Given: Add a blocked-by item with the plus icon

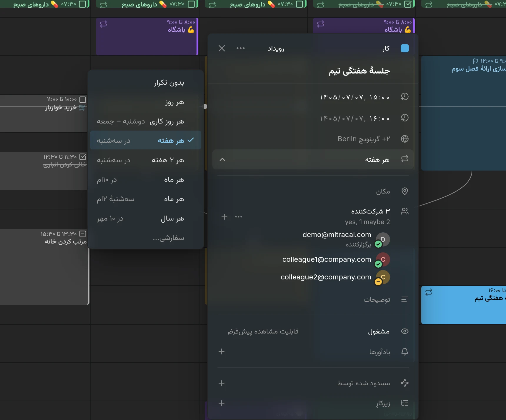Looking at the screenshot, I should (222, 383).
